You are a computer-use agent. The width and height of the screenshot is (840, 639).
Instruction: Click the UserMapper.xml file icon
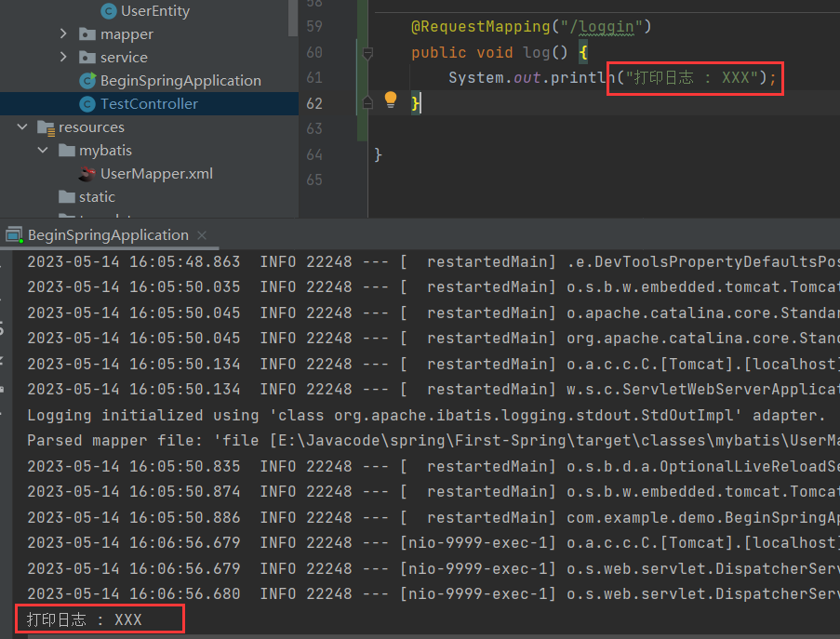[x=87, y=174]
